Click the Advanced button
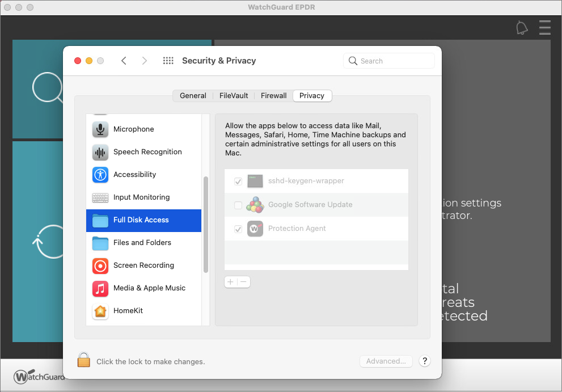This screenshot has width=562, height=392. [x=386, y=361]
